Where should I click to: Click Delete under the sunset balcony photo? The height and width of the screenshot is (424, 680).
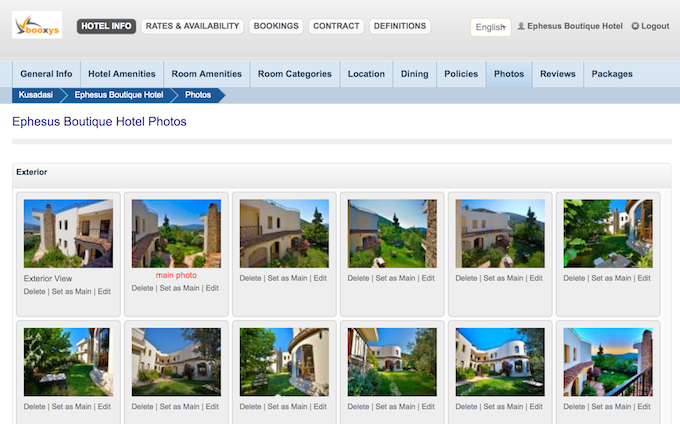(575, 407)
